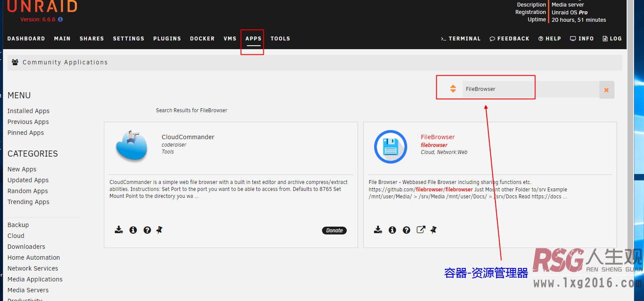Viewport: 644px width, 301px height.
Task: Click the CloudCommander cloud thumbnail
Action: pyautogui.click(x=132, y=146)
